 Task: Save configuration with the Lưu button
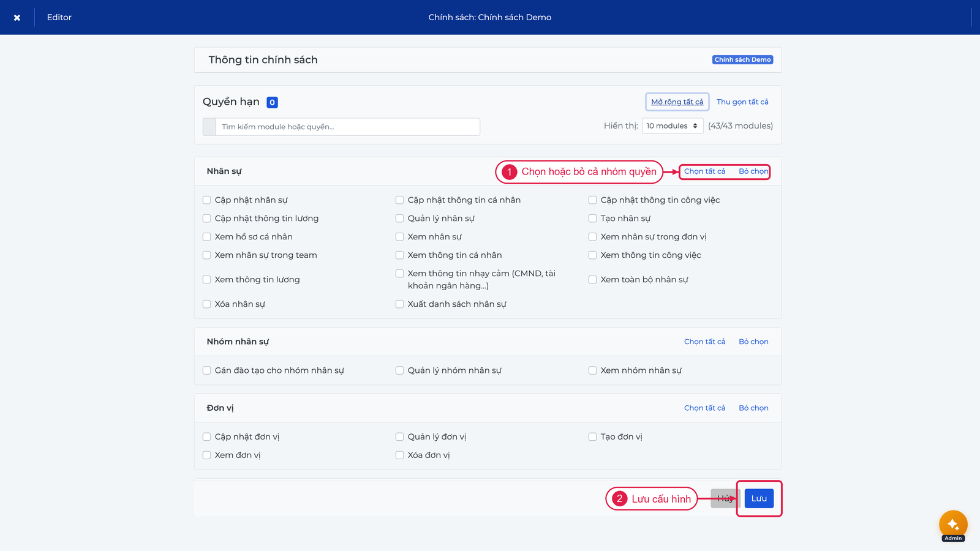(x=759, y=498)
